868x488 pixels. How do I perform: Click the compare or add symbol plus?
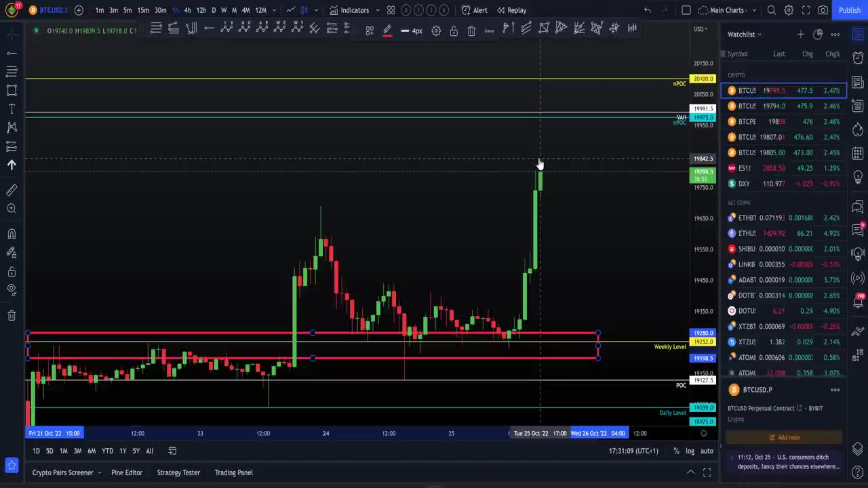point(79,10)
